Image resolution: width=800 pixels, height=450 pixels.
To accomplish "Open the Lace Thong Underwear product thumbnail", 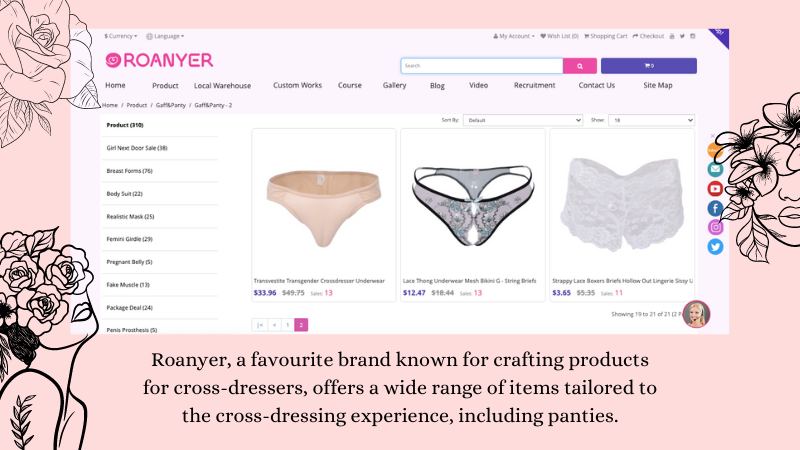I will point(473,204).
